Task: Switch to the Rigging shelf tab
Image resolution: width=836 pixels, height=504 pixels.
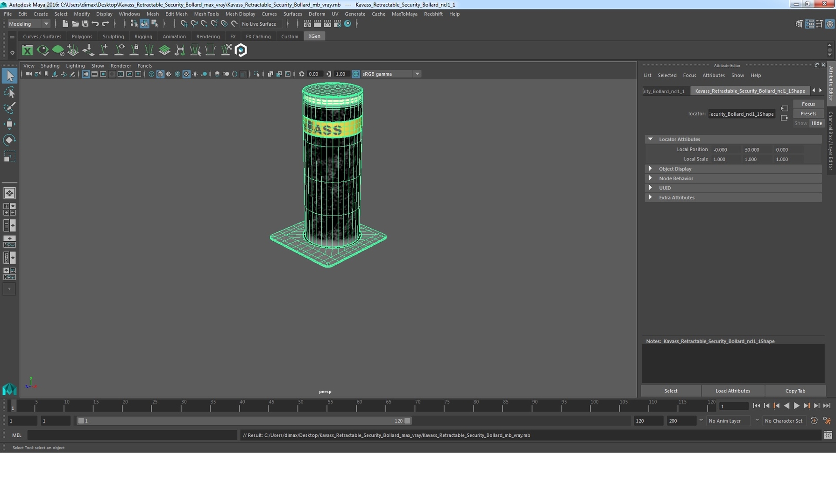Action: pyautogui.click(x=143, y=36)
